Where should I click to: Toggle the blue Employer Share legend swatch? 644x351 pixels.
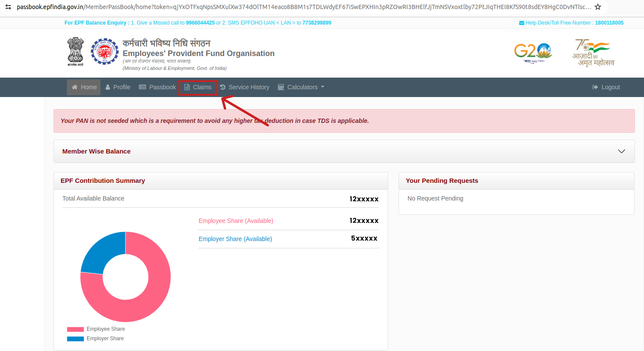(75, 338)
